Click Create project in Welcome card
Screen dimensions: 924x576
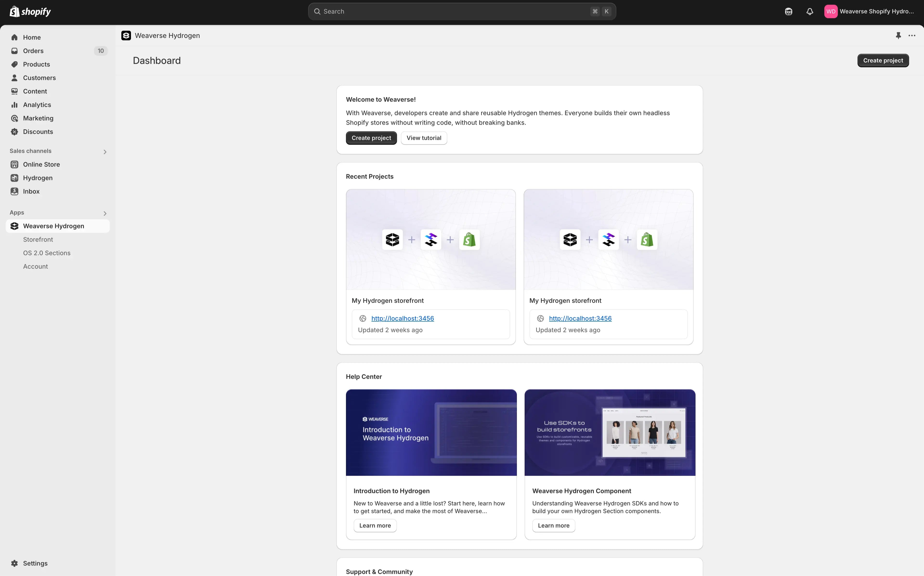coord(371,138)
